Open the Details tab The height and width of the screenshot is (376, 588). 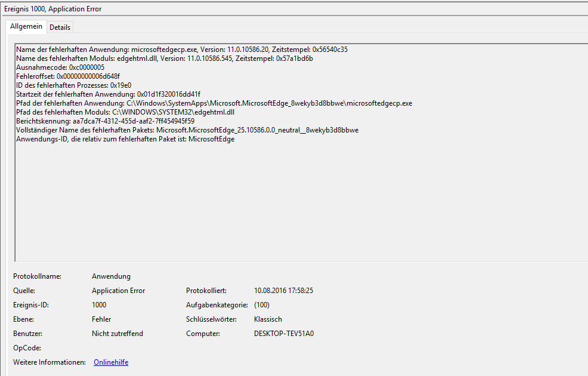tap(60, 27)
